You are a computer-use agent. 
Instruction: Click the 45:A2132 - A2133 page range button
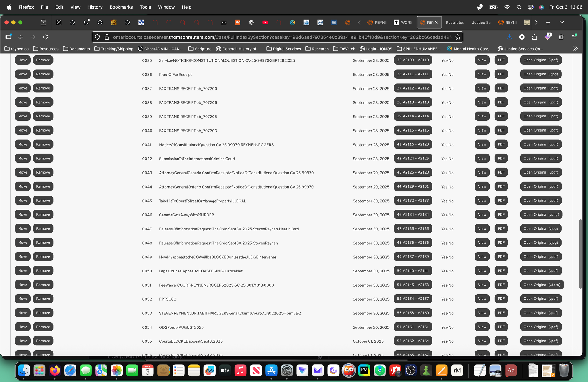coord(413,201)
